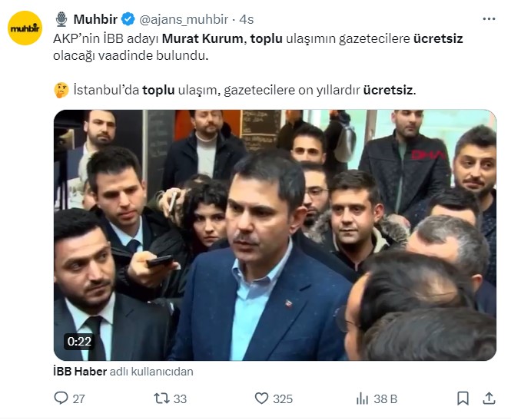Open the Muhbir display name profile
This screenshot has height=420, width=511.
[x=95, y=19]
